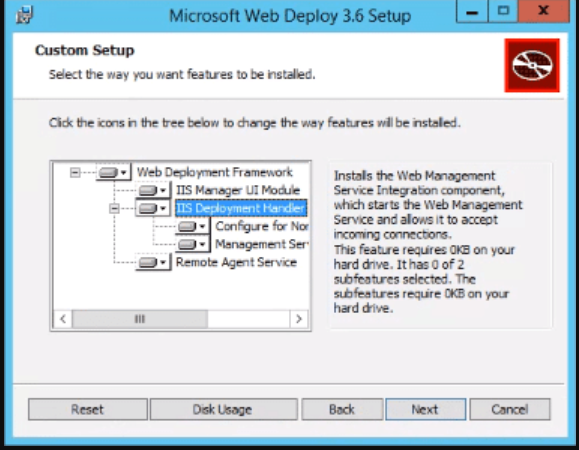The height and width of the screenshot is (450, 579).
Task: Select the IIS Manager UI Module item
Action: (238, 190)
